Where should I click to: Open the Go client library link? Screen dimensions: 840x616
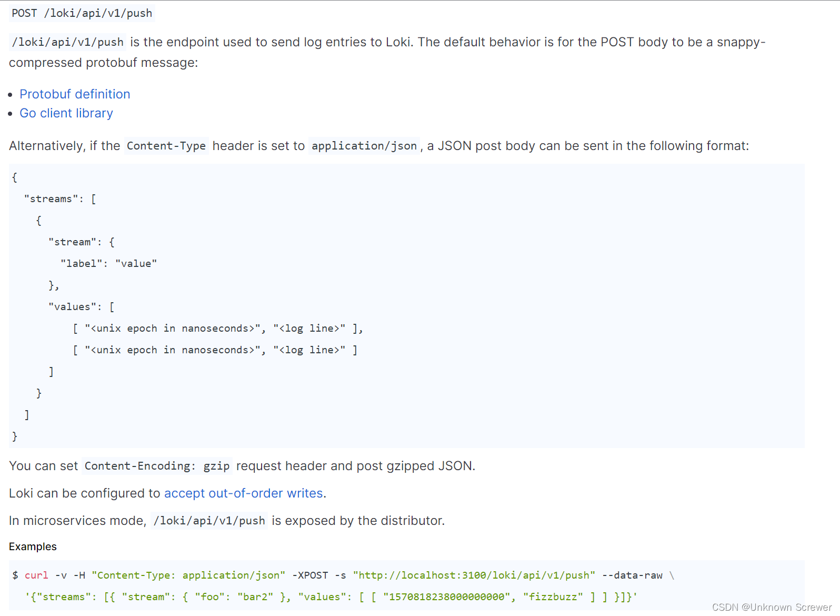66,113
